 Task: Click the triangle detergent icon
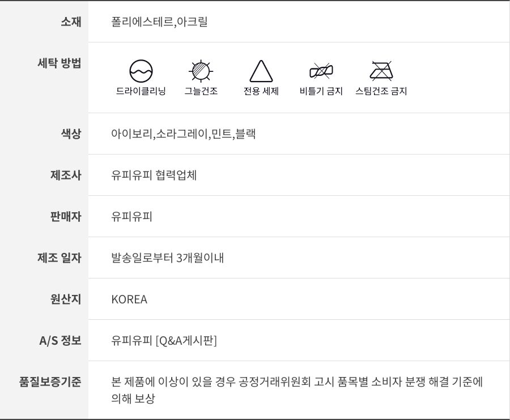(261, 71)
